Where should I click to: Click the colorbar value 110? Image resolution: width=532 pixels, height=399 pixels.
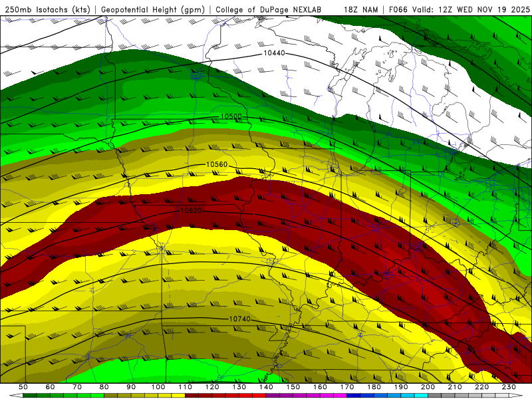[186, 387]
